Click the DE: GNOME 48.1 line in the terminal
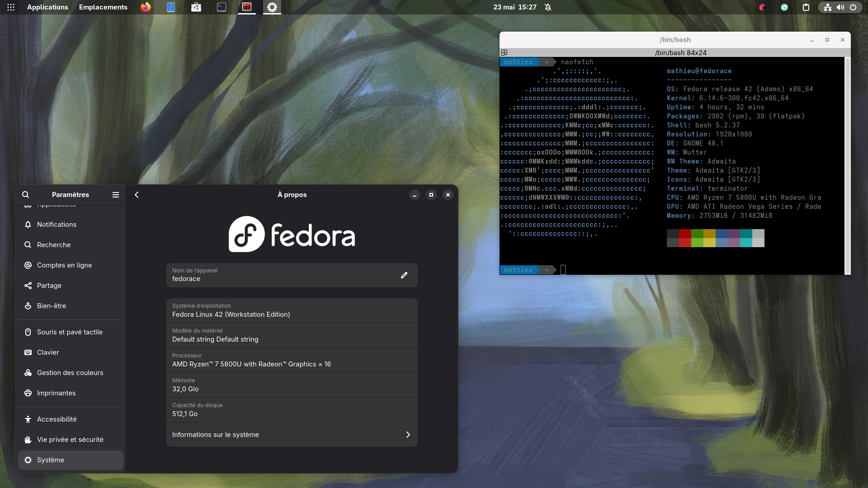This screenshot has width=868, height=488. [x=695, y=143]
